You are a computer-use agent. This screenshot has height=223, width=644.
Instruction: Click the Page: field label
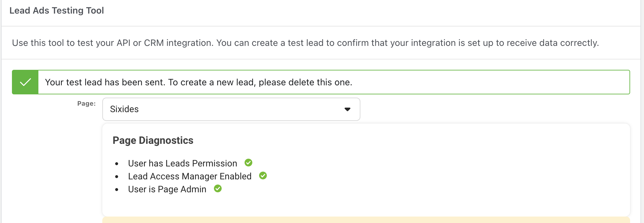click(x=86, y=103)
